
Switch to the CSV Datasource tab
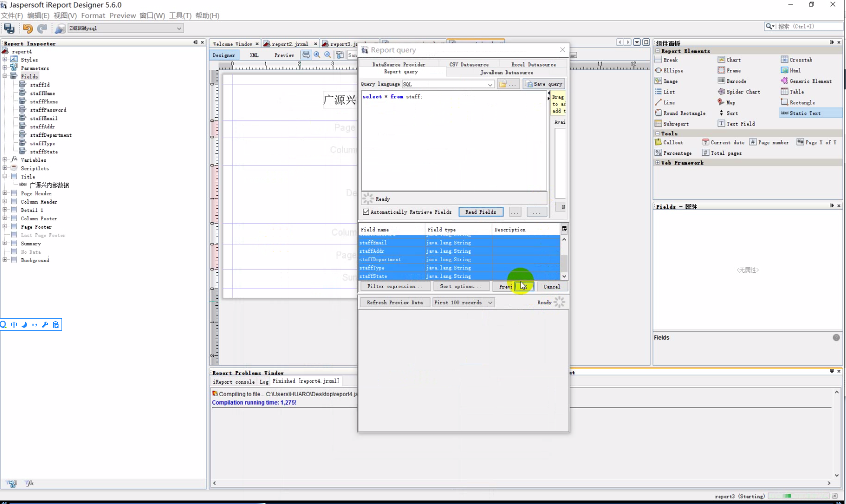468,64
